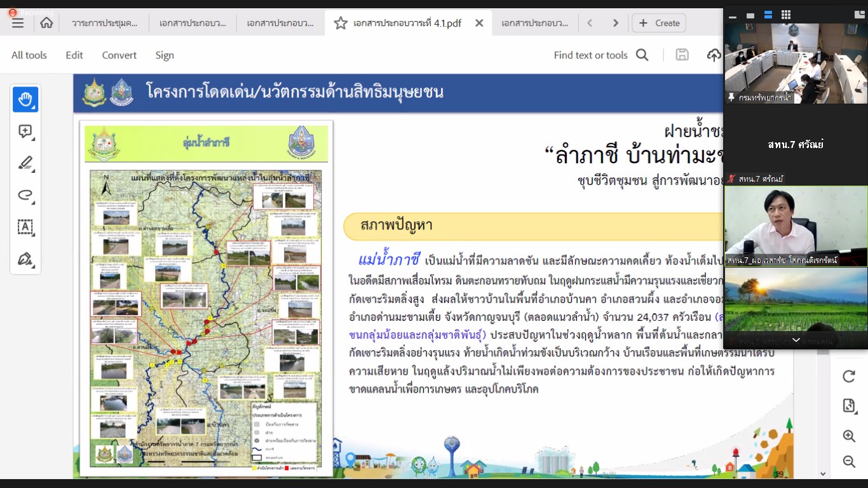Image resolution: width=868 pixels, height=488 pixels.
Task: Click โครงการโดดเด่น/นวัตกรรมด้านสิทธิมนุษยชน title
Action: pyautogui.click(x=294, y=92)
